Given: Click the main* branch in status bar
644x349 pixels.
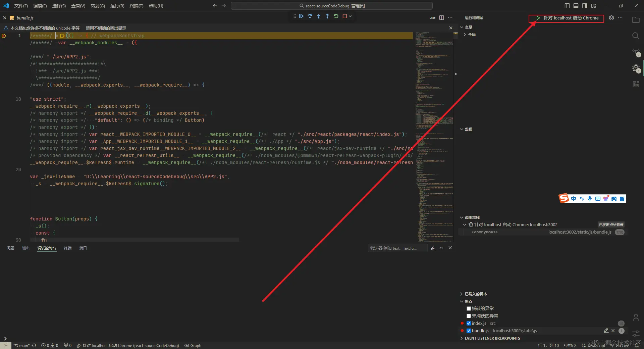Looking at the screenshot, I should [22, 345].
